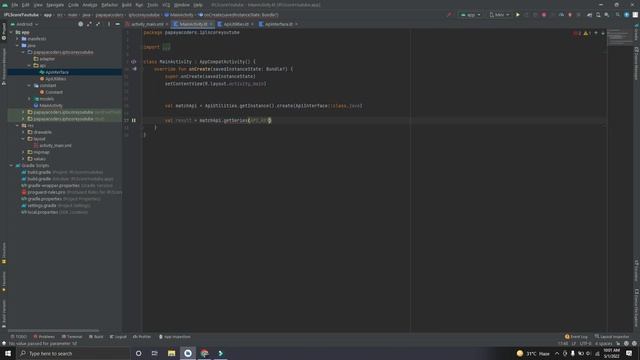This screenshot has width=640, height=360.
Task: Open the Build menu
Action: tap(127, 5)
